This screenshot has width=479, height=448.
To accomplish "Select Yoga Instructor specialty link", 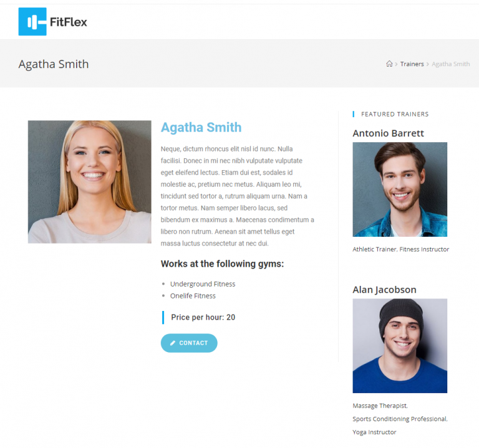I will [374, 432].
